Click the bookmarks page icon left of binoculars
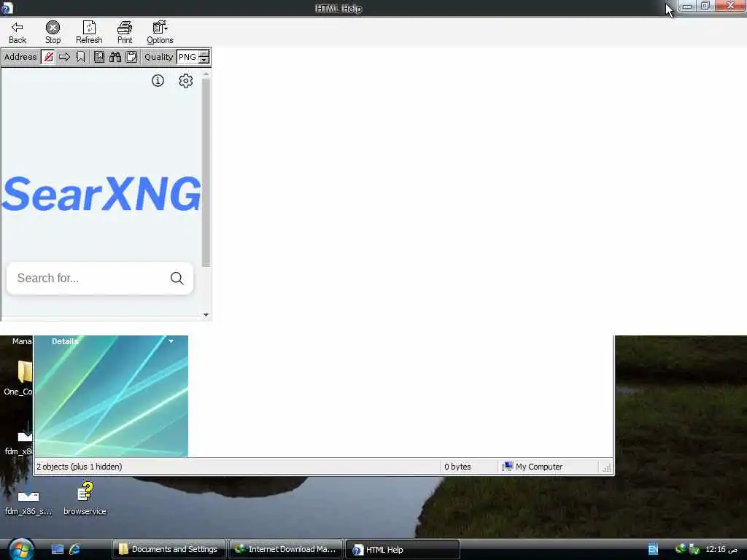 tap(99, 57)
